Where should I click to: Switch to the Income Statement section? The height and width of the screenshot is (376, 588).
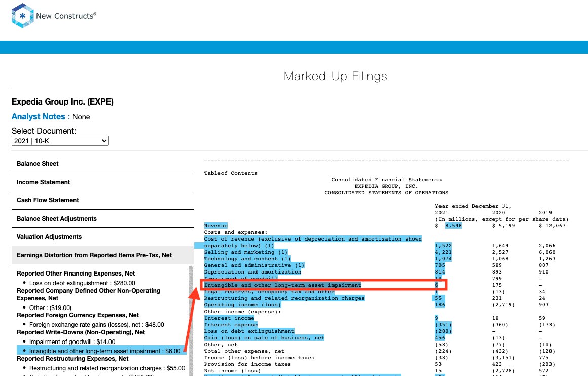pos(103,182)
